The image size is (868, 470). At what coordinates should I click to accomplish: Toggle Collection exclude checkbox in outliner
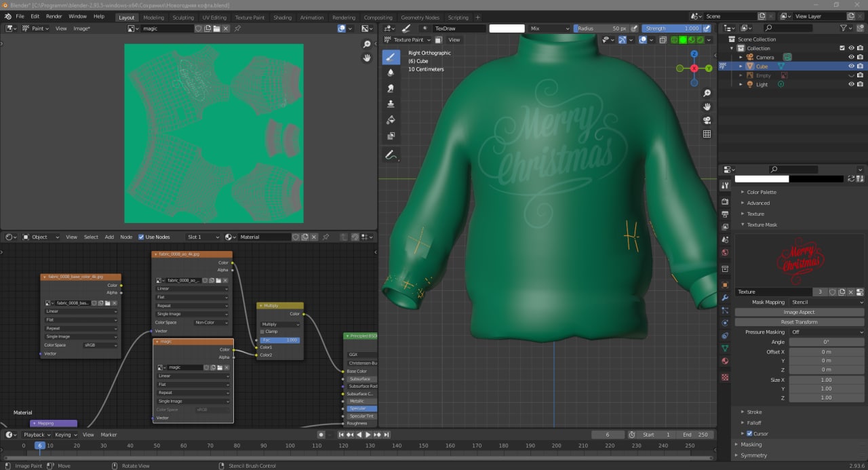(842, 48)
